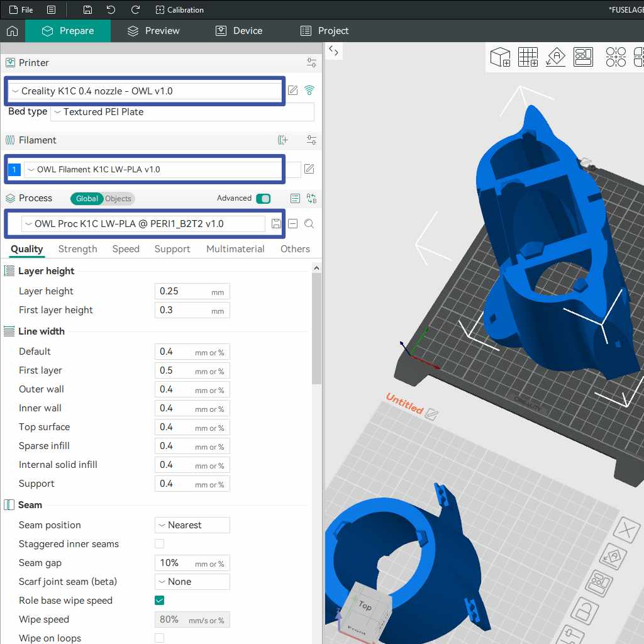Switch process scope to Objects

(x=118, y=199)
